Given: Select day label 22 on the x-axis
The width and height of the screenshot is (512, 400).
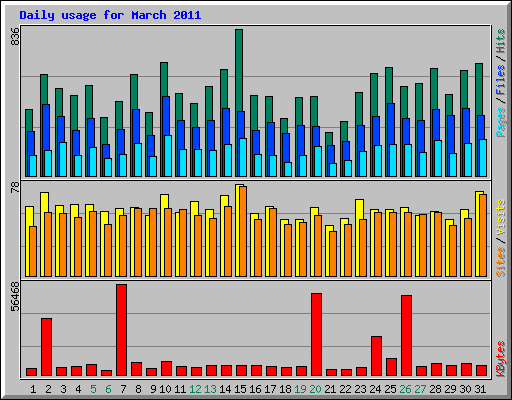Looking at the screenshot, I should (x=345, y=389).
